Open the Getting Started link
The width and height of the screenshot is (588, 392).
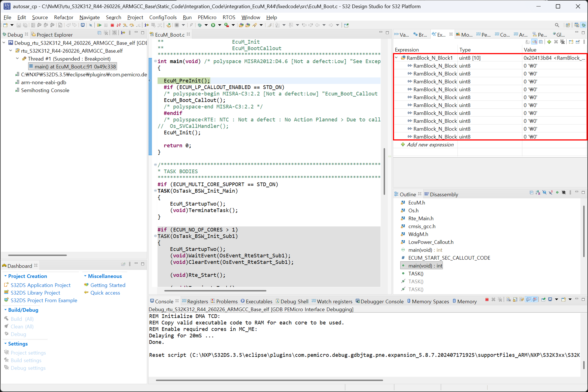tap(108, 285)
